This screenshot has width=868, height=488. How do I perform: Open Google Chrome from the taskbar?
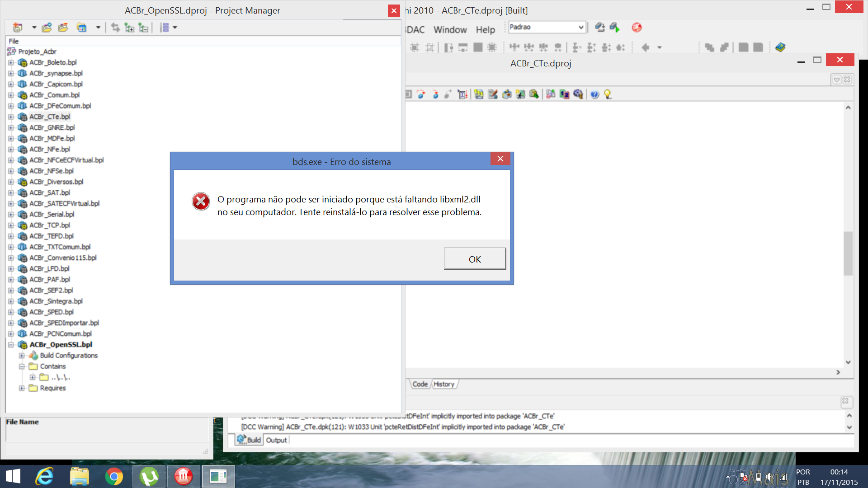[x=114, y=476]
